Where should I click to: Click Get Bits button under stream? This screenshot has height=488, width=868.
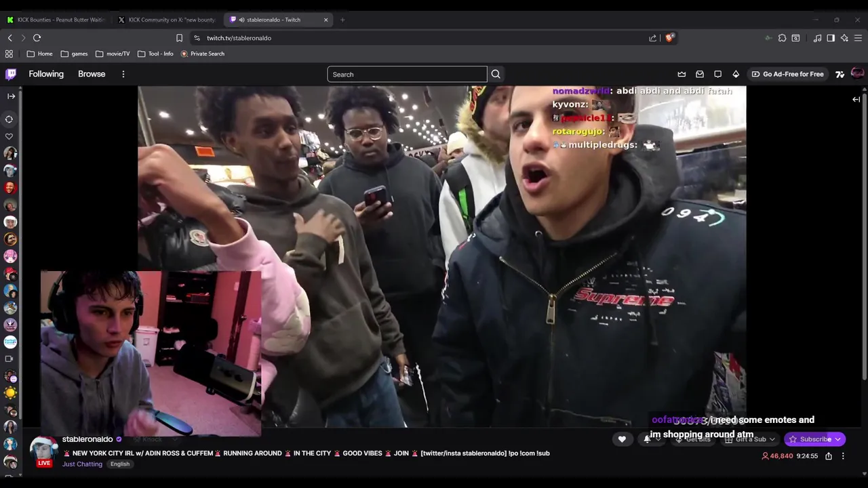(x=692, y=439)
